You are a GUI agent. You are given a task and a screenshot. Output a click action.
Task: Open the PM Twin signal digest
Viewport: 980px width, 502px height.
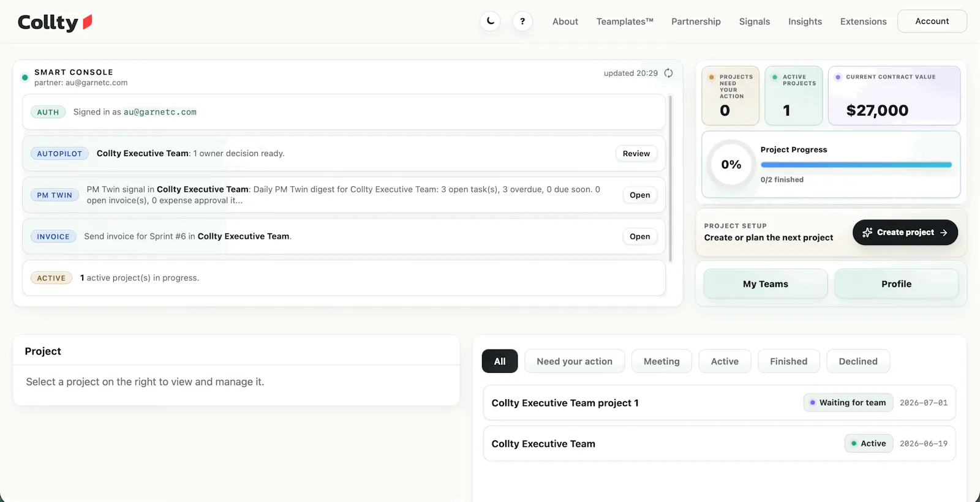coord(639,195)
